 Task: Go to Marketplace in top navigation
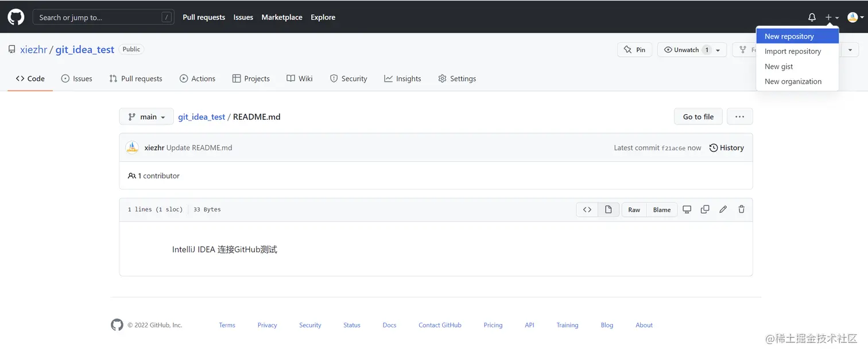(282, 17)
